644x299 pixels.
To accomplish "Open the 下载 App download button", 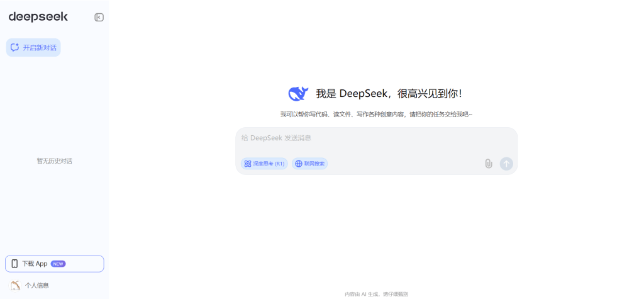I will click(x=55, y=264).
